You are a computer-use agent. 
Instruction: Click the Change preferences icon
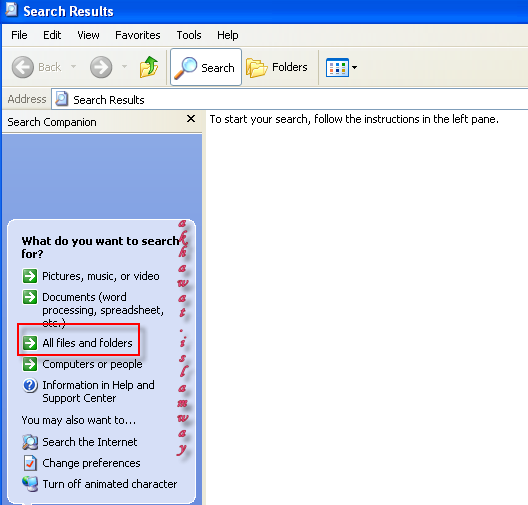point(30,463)
